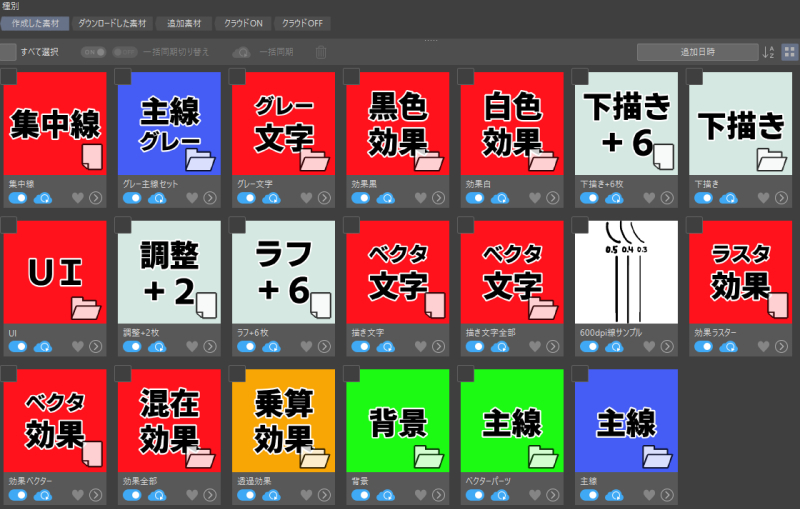Open the 追加日時 sort dropdown

click(x=697, y=52)
